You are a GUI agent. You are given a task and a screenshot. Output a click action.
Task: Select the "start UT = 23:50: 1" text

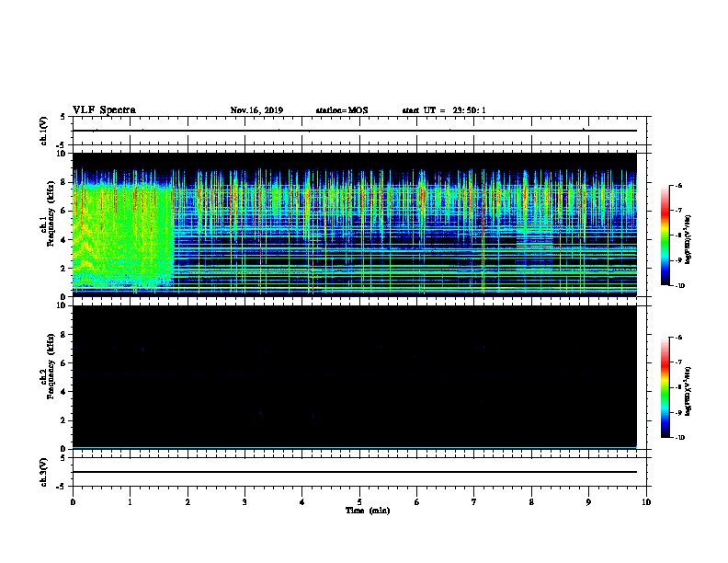(x=444, y=110)
